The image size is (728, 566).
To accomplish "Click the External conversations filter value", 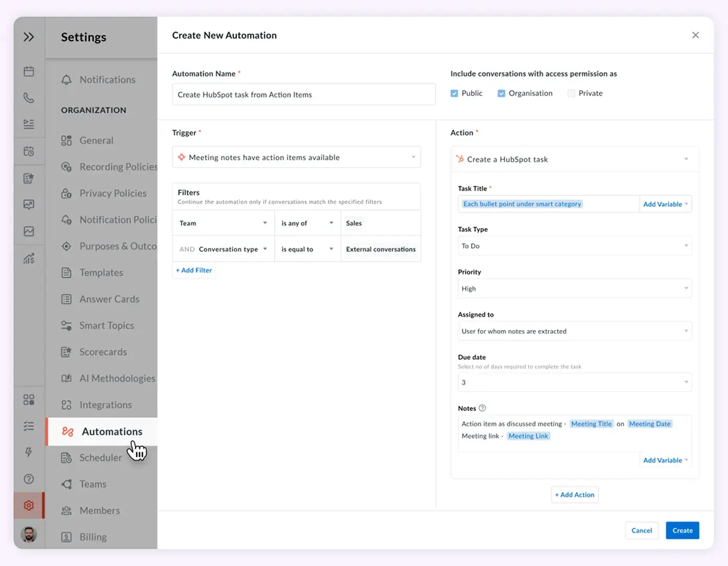I will 381,249.
